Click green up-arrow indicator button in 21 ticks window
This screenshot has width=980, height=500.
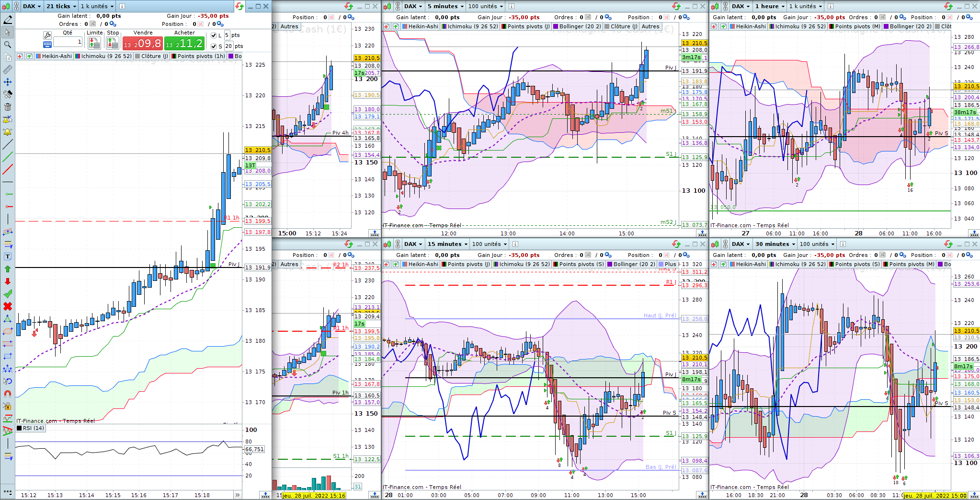29,56
